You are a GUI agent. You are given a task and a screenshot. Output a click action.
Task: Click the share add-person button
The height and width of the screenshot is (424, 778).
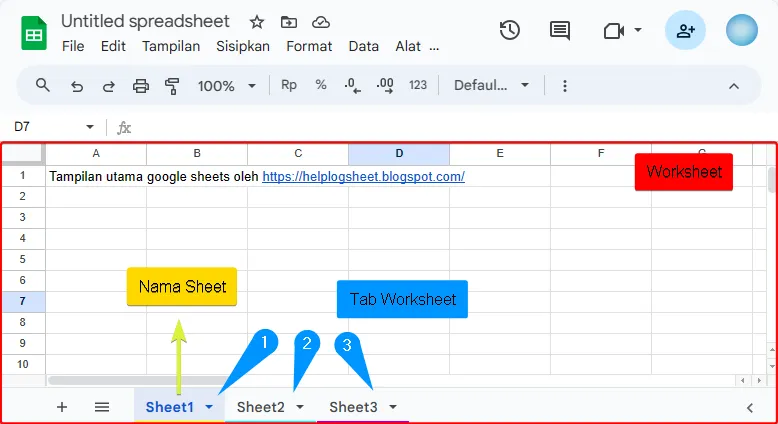[x=685, y=30]
